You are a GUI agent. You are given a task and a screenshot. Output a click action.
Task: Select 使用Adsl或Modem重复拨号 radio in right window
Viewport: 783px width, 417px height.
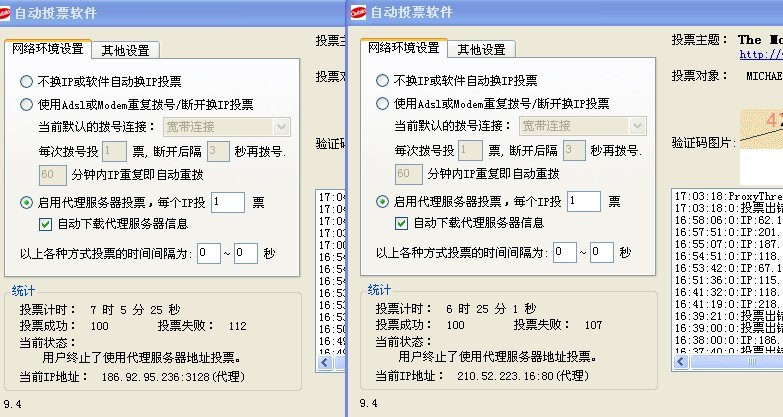pos(383,103)
